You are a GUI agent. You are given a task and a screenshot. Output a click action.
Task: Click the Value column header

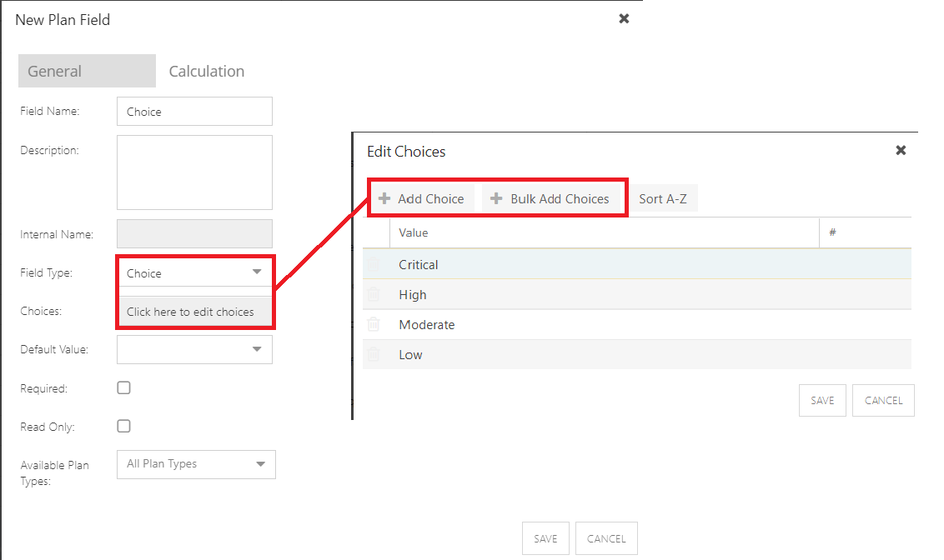(x=605, y=232)
